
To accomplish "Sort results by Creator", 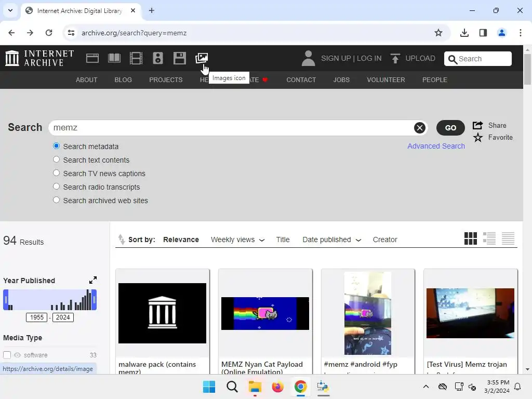I will point(385,240).
